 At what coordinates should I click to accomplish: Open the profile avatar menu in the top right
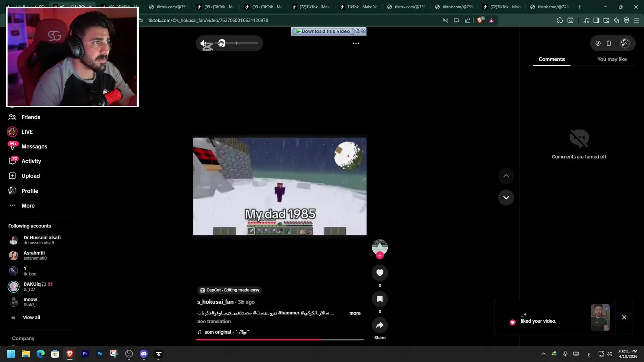(625, 43)
